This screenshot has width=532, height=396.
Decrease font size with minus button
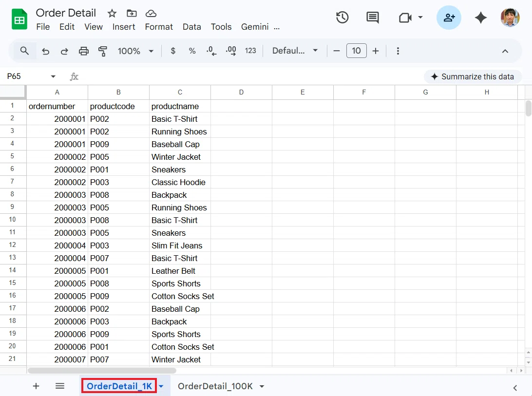click(x=337, y=51)
